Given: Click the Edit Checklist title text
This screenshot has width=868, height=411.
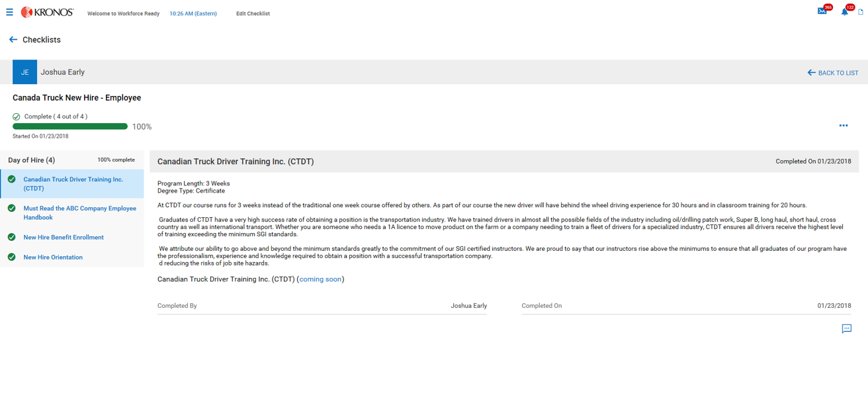Looking at the screenshot, I should [x=253, y=13].
